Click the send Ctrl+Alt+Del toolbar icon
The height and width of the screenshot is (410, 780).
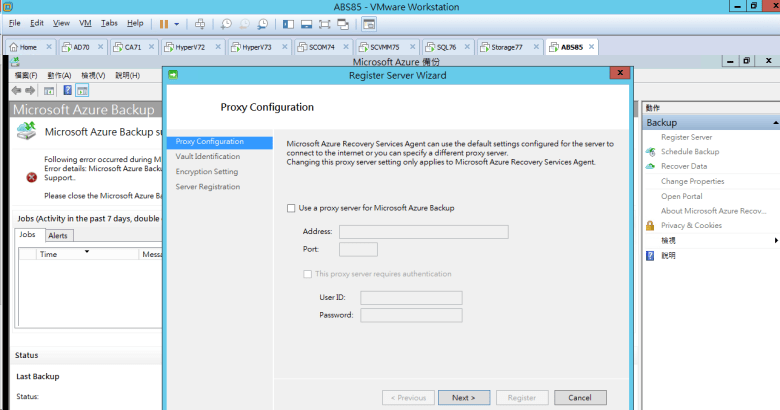200,23
